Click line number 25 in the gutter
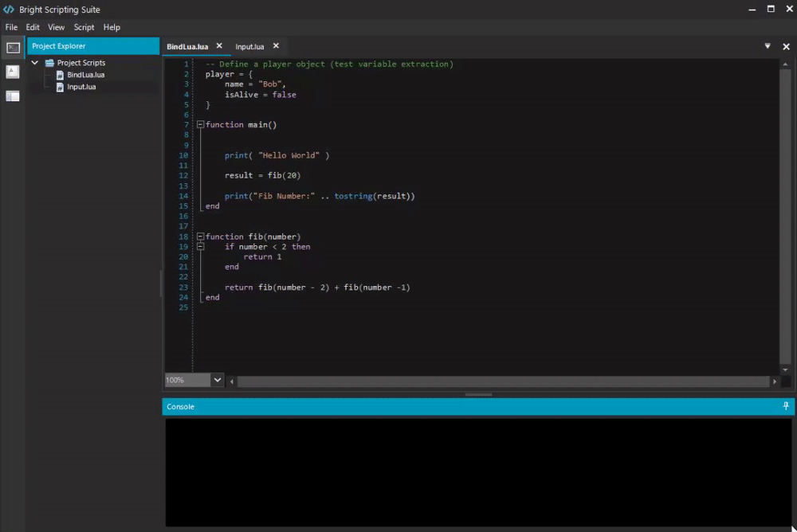Screen dimensions: 797x532 (183, 307)
